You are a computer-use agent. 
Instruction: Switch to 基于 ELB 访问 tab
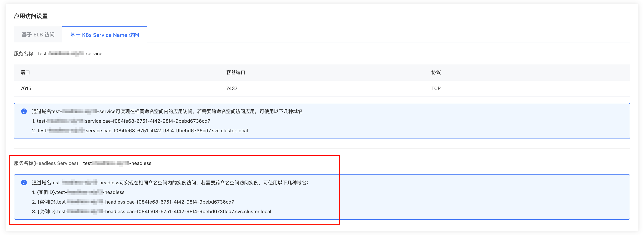pyautogui.click(x=38, y=35)
